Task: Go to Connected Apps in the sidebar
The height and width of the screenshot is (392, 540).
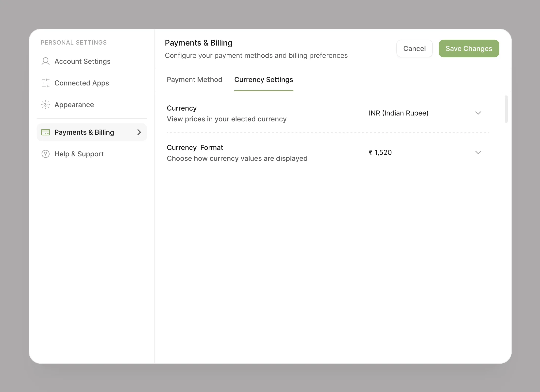Action: (92, 83)
